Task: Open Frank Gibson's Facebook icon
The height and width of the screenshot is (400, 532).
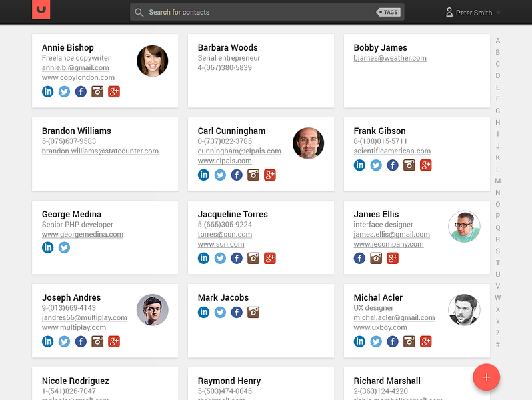Action: click(x=393, y=165)
